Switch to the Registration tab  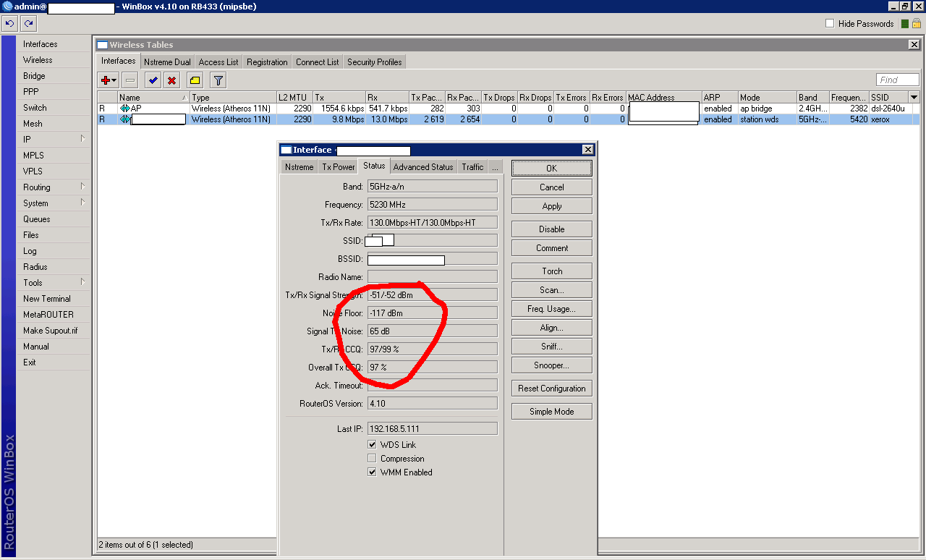[x=267, y=62]
